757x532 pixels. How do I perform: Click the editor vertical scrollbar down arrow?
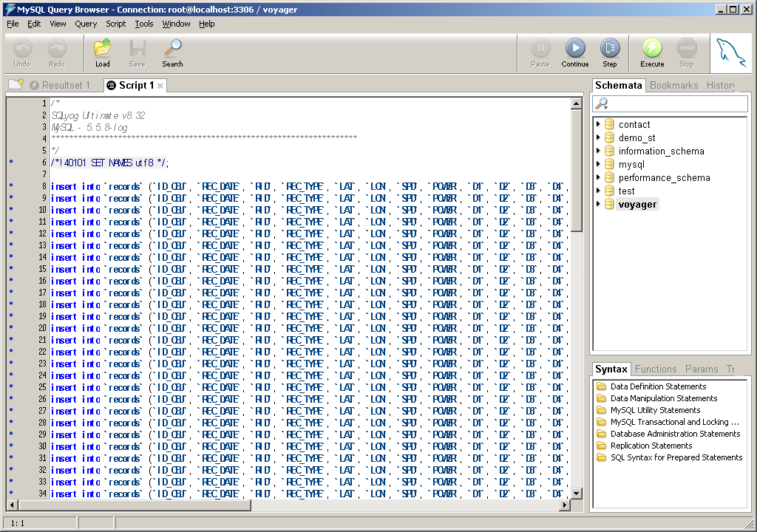pyautogui.click(x=576, y=494)
